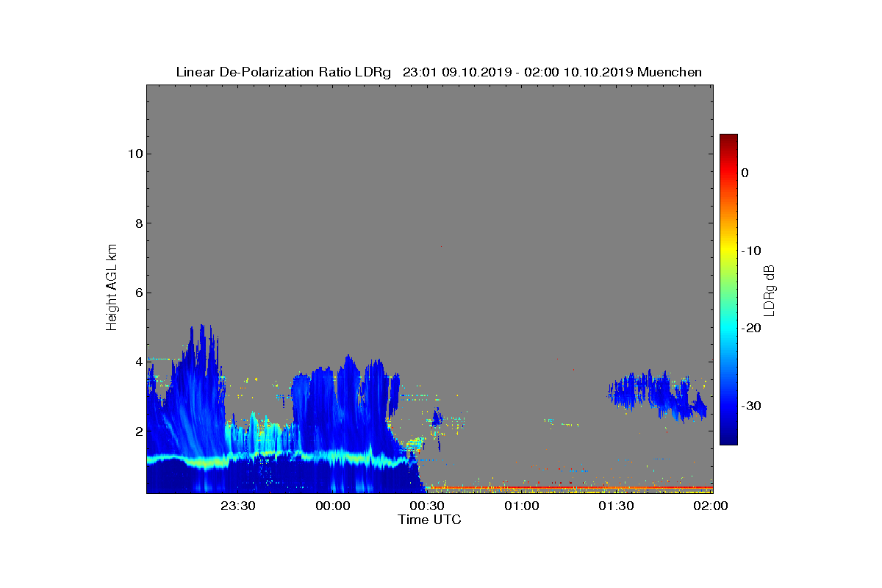Screen dimensions: 882x588
Task: Click the red ground-level band after 00:30
Action: (x=570, y=487)
